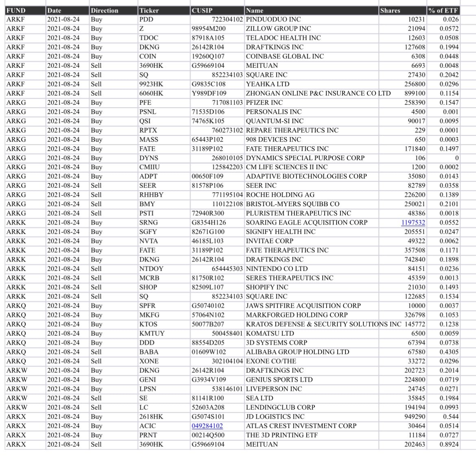Click the SEER INC name cell
The image size is (476, 461).
coord(312,186)
